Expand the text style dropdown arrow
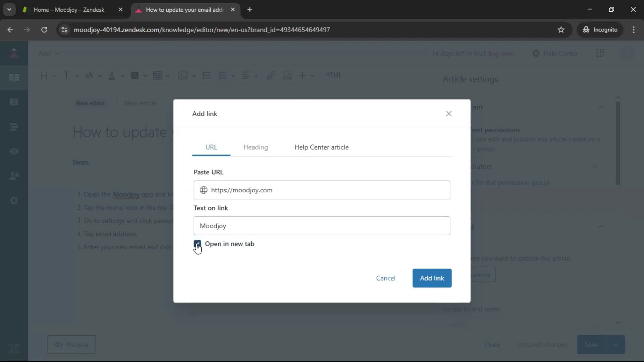The image size is (644, 362). pyautogui.click(x=77, y=76)
